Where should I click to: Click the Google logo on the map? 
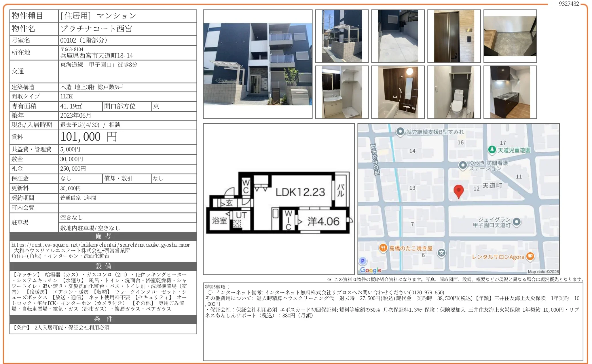[370, 270]
